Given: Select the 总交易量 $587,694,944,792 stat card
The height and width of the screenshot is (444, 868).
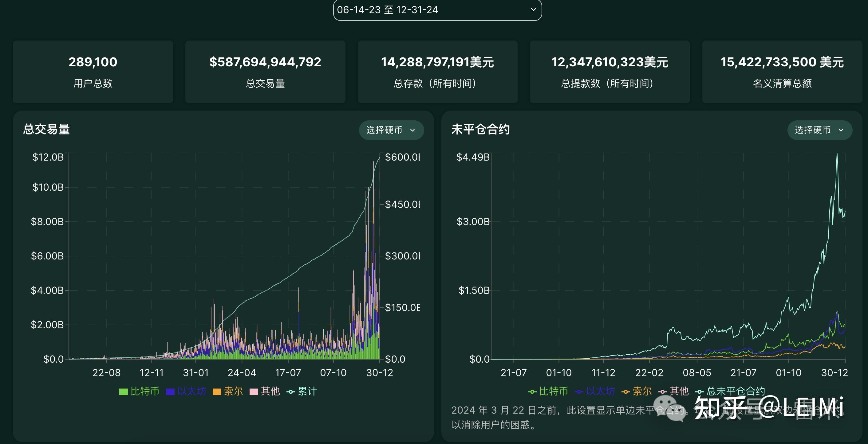Looking at the screenshot, I should [265, 72].
